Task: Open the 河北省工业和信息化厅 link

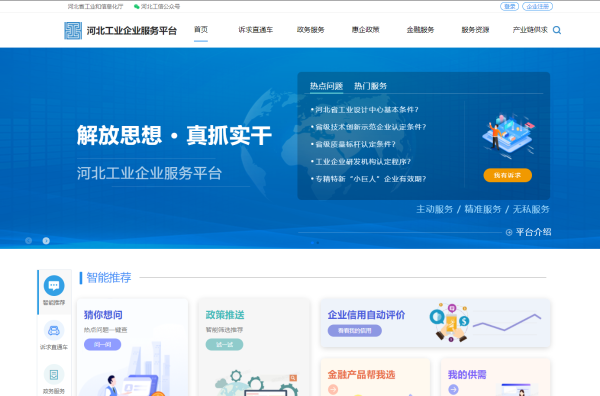Action: point(96,7)
